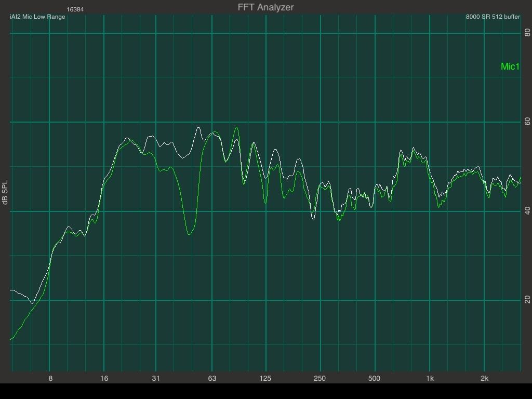The height and width of the screenshot is (399, 532).
Task: Click the 63 Hz frequency label
Action: (212, 378)
